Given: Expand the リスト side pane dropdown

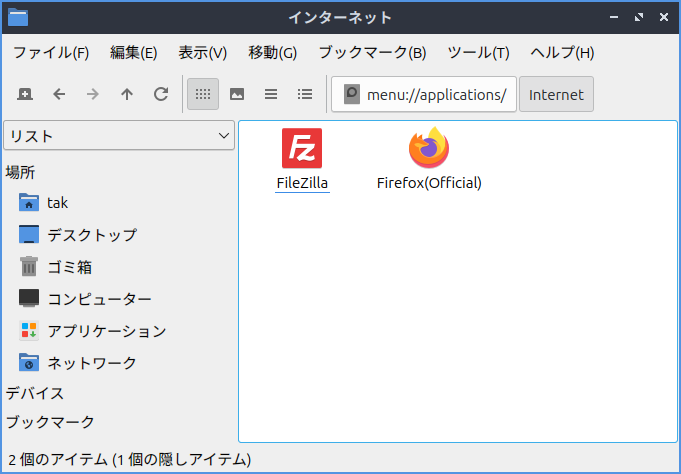Looking at the screenshot, I should point(118,136).
